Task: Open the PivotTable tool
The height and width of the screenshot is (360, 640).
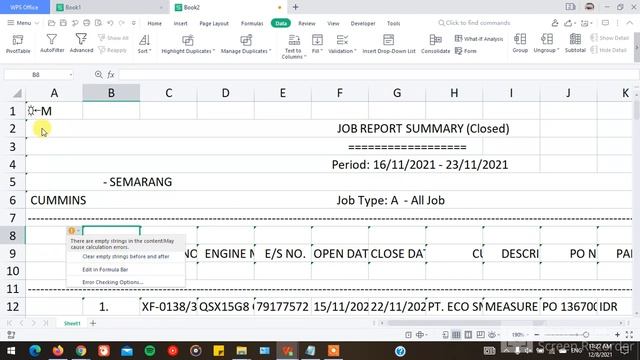Action: pyautogui.click(x=18, y=44)
